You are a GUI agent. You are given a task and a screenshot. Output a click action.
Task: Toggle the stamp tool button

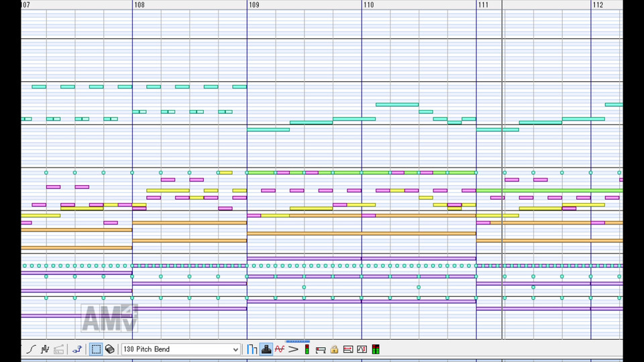[x=266, y=349]
